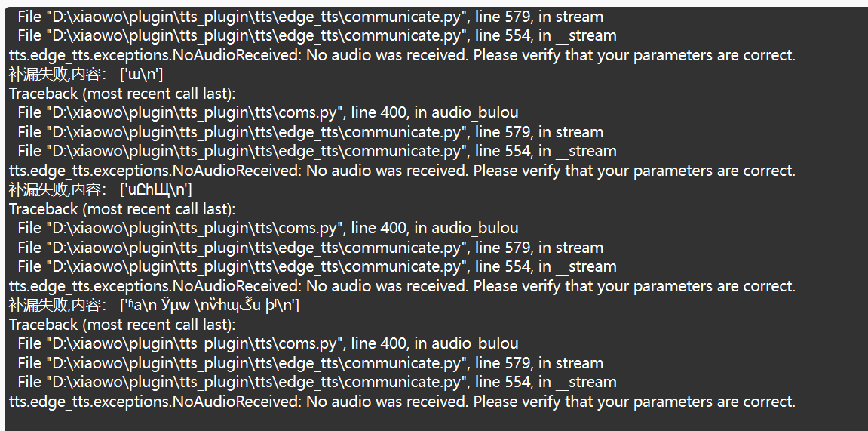Click coms.py line 400 entry after 'ɯ\n' failure
Image resolution: width=868 pixels, height=431 pixels.
point(268,112)
